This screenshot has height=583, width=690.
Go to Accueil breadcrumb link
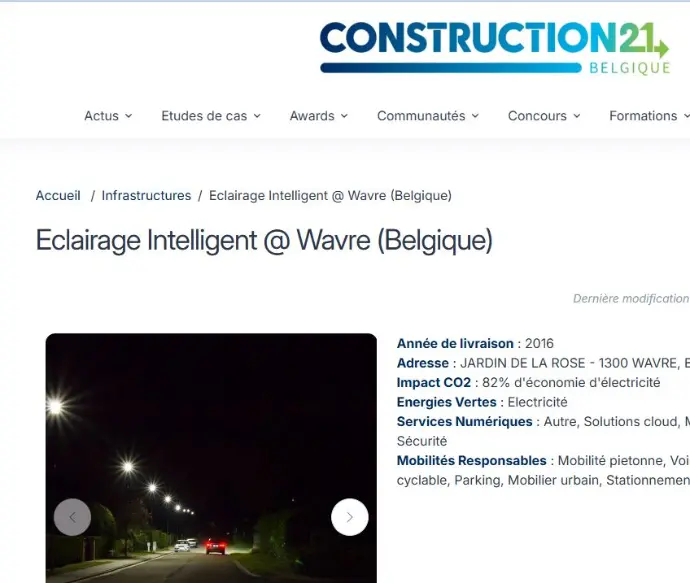pyautogui.click(x=58, y=195)
